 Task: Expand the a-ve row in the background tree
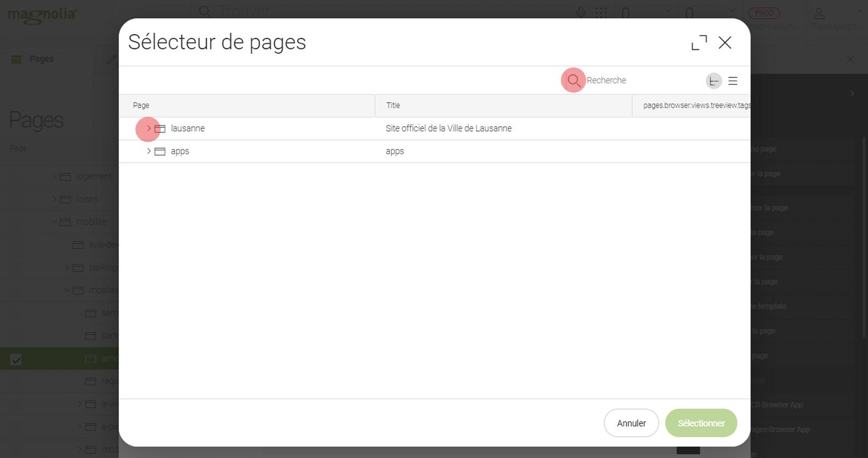click(x=80, y=404)
